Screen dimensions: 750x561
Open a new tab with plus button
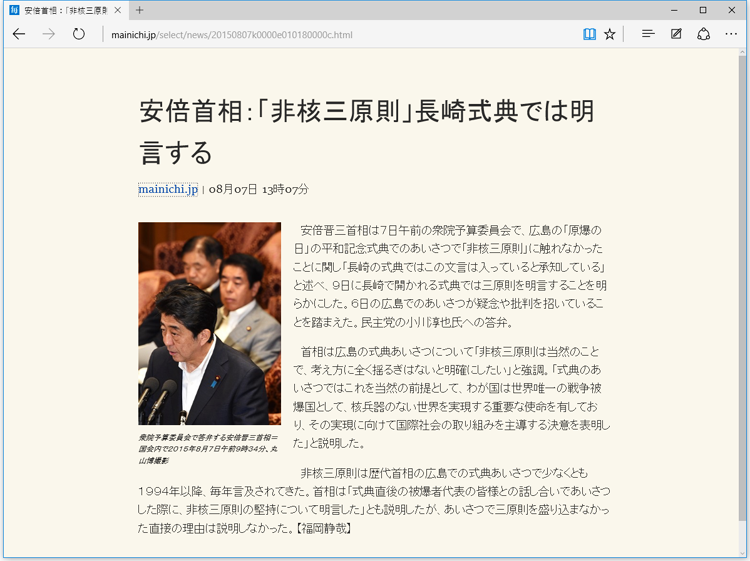[x=139, y=10]
